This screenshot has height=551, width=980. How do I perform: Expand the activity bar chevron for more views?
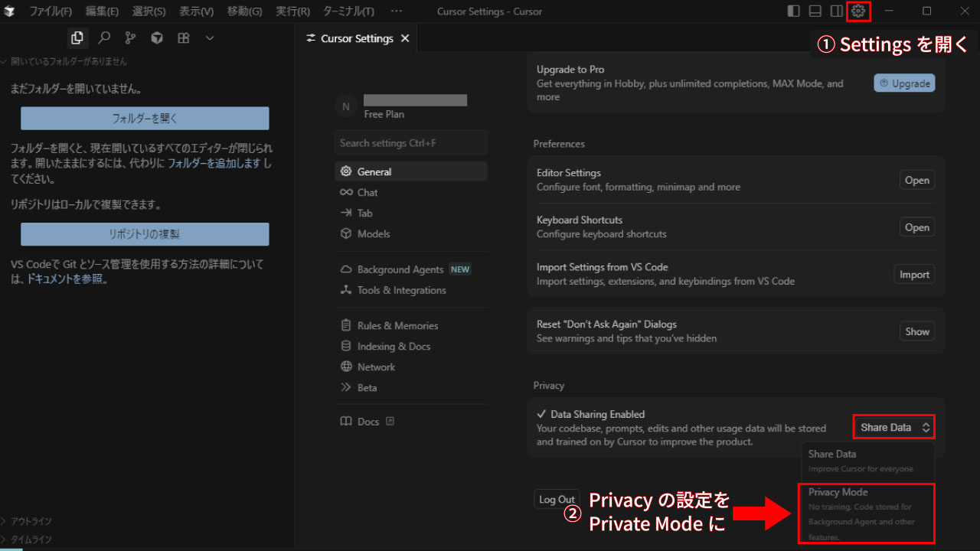[x=210, y=37]
